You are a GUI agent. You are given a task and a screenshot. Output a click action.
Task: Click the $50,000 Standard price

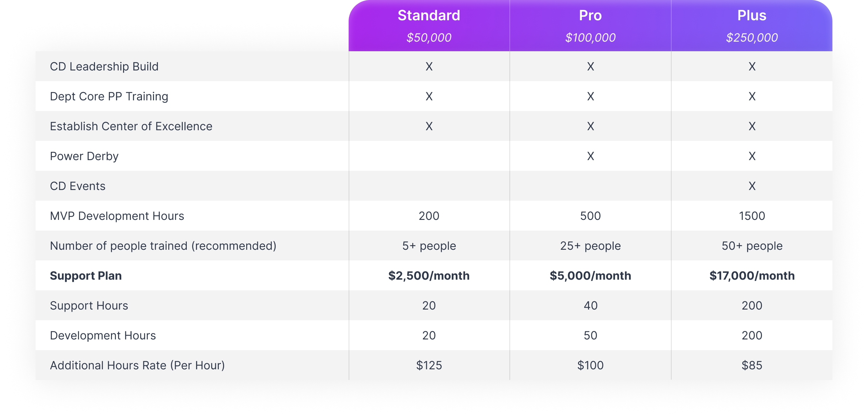click(429, 37)
